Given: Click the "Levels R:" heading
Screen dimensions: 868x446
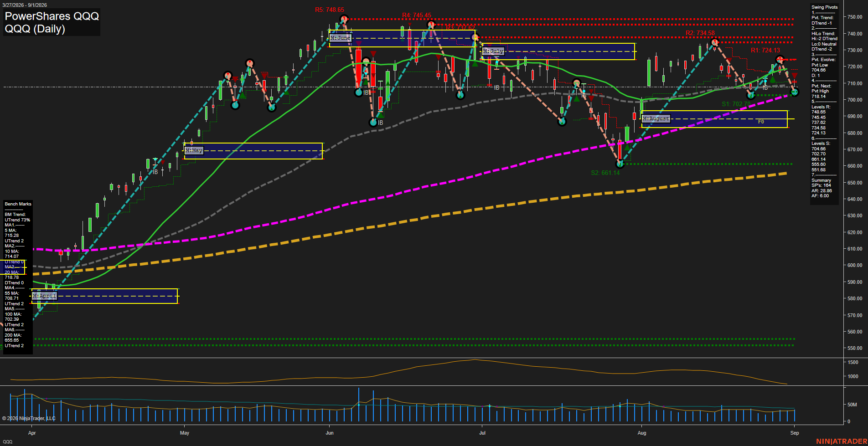Looking at the screenshot, I should (x=821, y=107).
